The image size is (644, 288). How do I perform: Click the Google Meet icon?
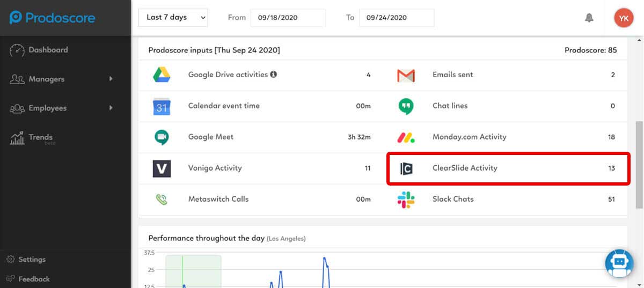[162, 137]
